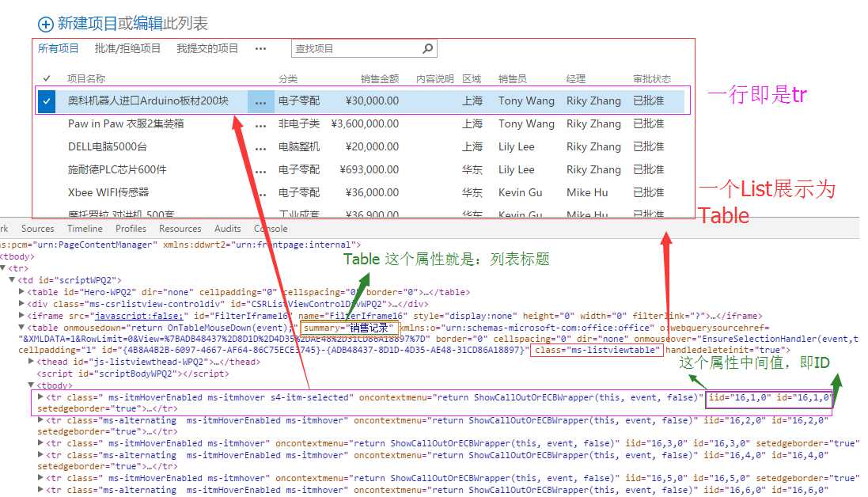Screen dimensions: 868x497
Task: Sort by the 销售金额 column header
Action: pos(380,79)
